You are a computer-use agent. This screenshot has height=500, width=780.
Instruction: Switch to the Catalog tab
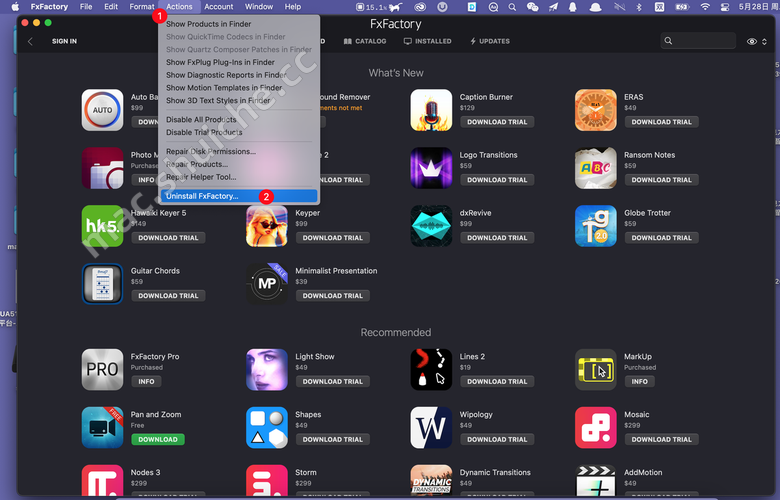tap(365, 41)
